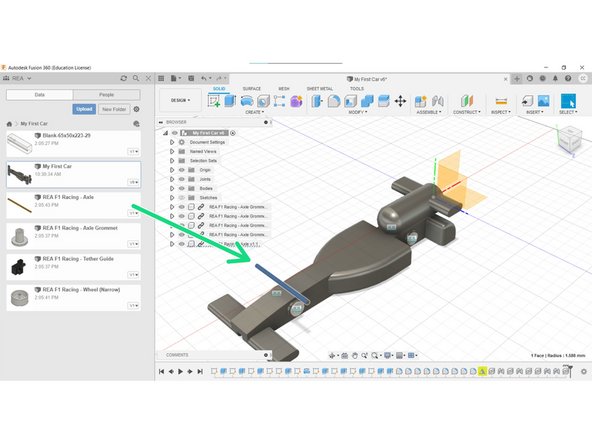This screenshot has height=444, width=592.
Task: Select the Offset Face tool
Action: pyautogui.click(x=384, y=101)
